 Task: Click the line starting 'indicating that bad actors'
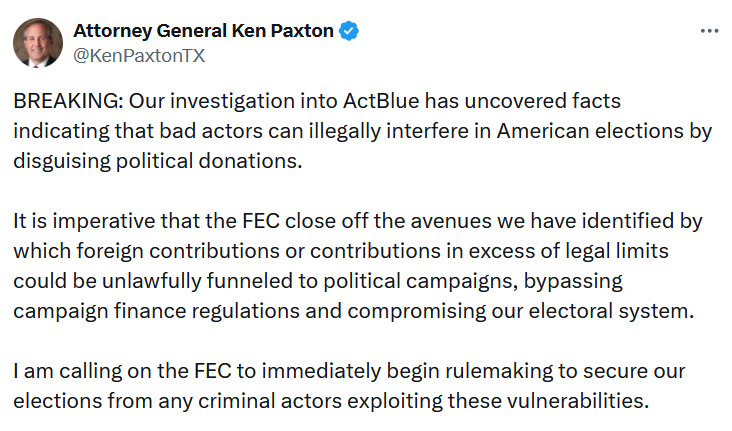coord(362,131)
